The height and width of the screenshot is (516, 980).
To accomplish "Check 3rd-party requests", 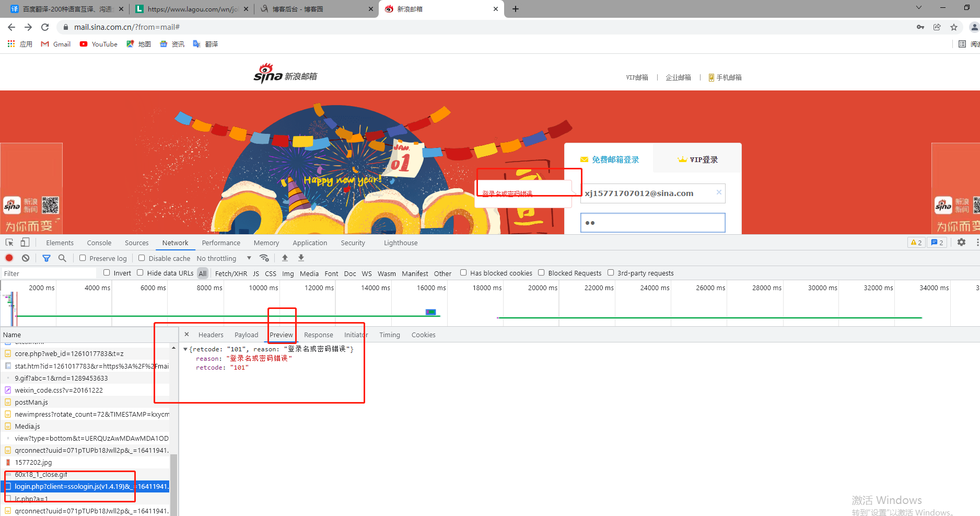I will [610, 272].
